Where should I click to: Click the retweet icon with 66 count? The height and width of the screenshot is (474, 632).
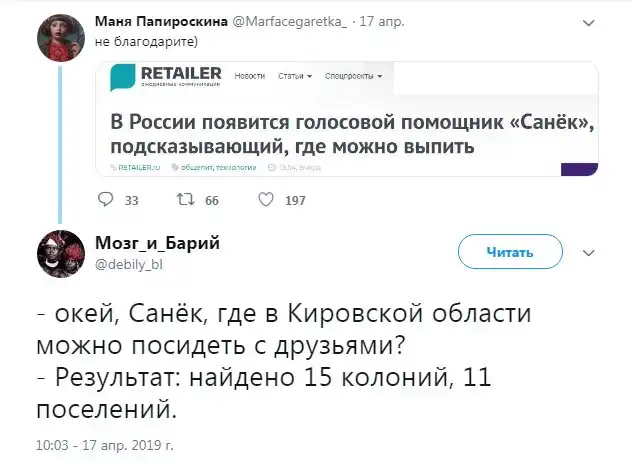click(184, 200)
